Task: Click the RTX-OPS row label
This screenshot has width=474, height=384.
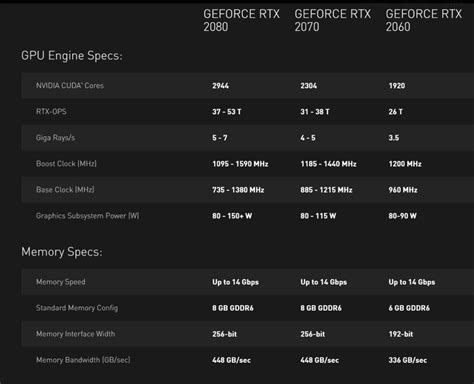Action: click(51, 112)
